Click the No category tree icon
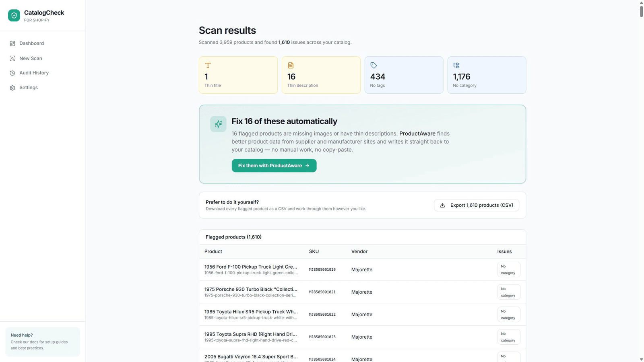Screen dimensions: 644x362 pyautogui.click(x=456, y=65)
